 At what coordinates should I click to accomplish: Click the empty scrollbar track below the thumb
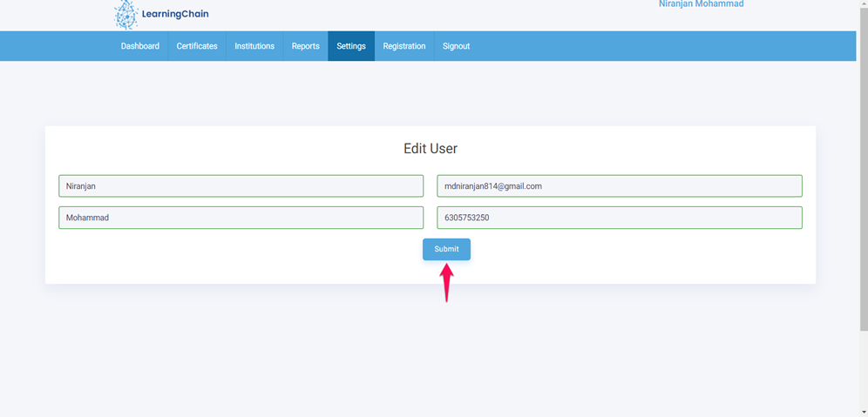(x=863, y=370)
